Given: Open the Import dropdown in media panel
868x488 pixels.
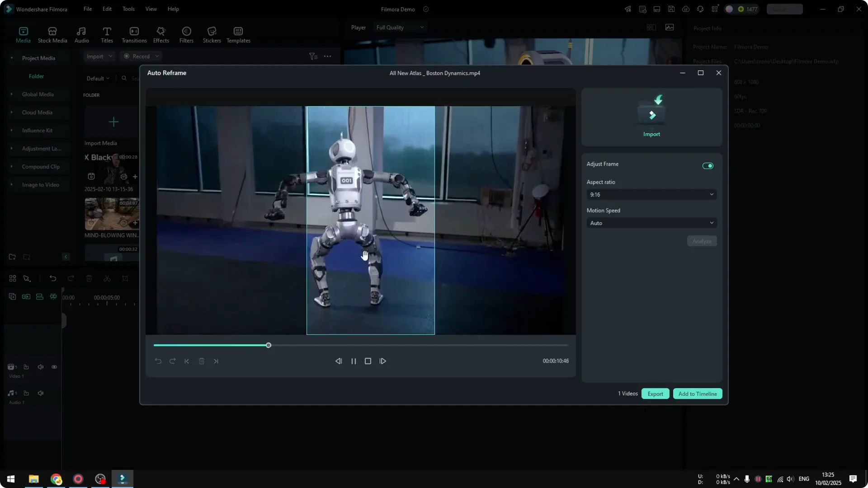Looking at the screenshot, I should (99, 56).
